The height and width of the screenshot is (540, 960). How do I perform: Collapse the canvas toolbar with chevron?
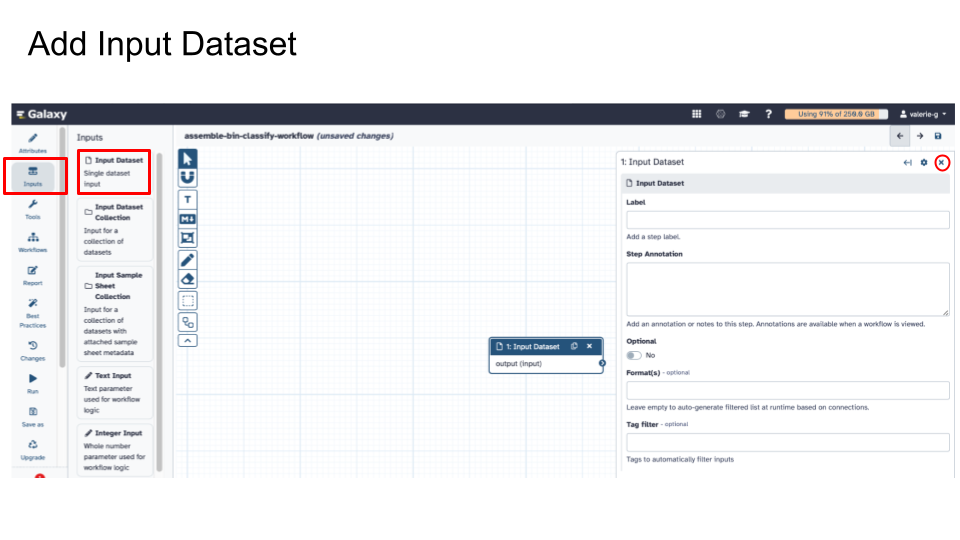188,340
